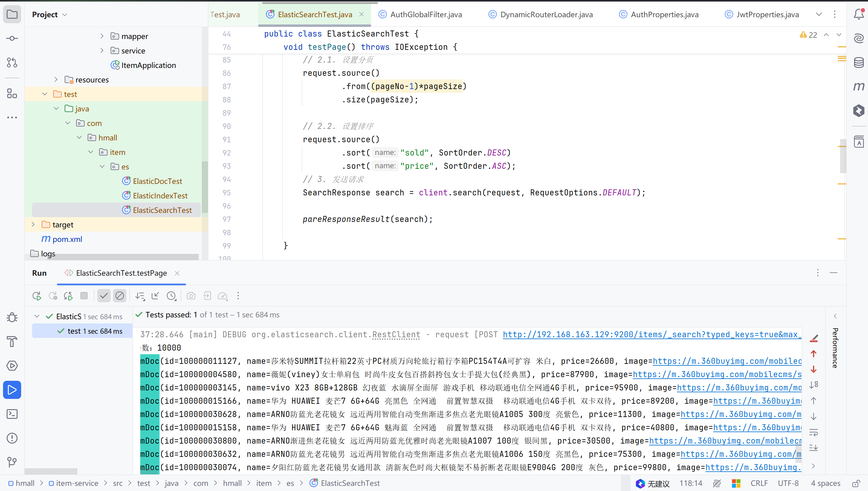Click the UTF-8 encoding status button

pyautogui.click(x=788, y=483)
